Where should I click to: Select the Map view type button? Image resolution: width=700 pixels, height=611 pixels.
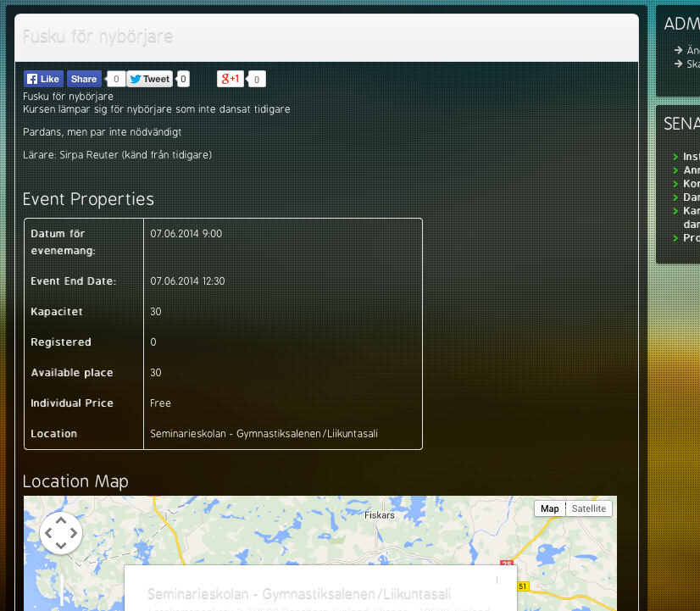(550, 508)
